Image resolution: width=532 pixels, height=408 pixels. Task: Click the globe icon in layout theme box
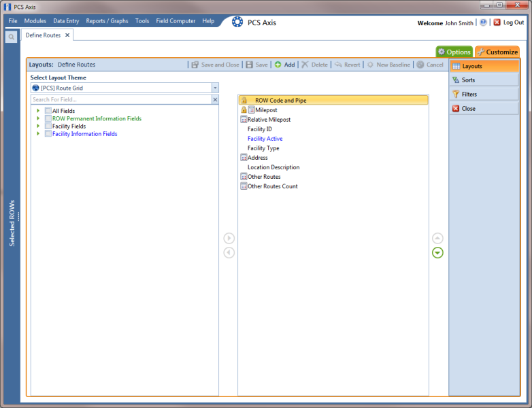coord(35,88)
